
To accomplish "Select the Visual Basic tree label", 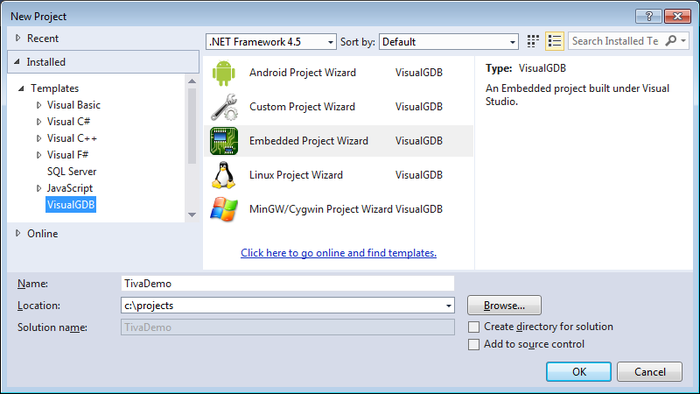I will pyautogui.click(x=74, y=105).
